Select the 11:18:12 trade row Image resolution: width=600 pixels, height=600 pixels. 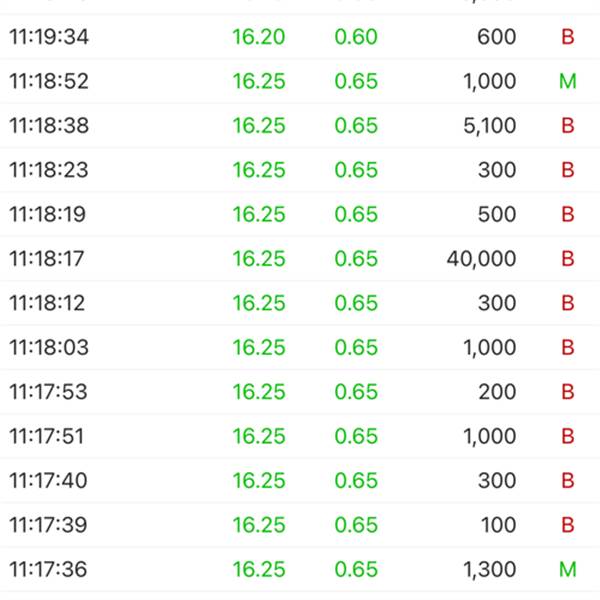(300, 303)
